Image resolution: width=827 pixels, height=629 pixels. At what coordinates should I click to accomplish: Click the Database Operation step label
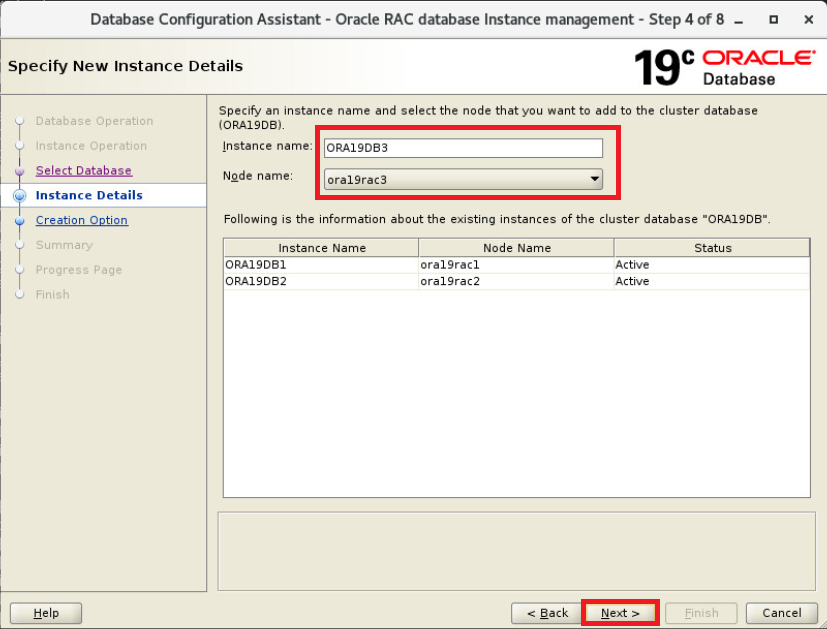(x=94, y=121)
